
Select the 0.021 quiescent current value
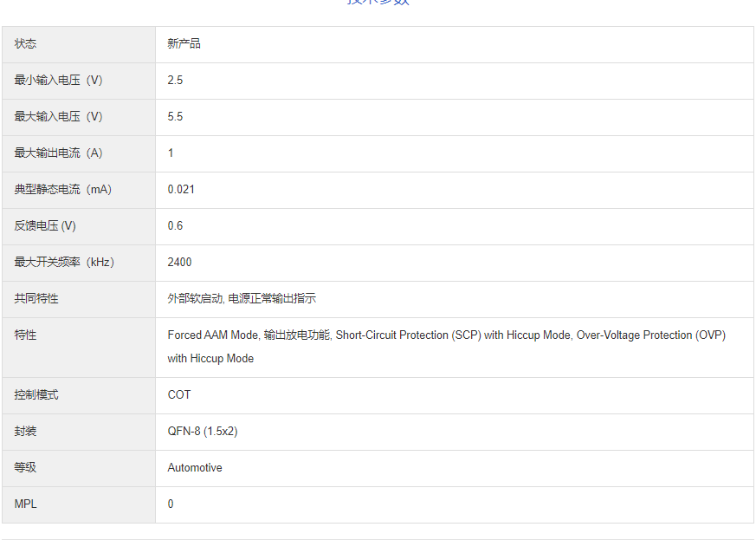[181, 190]
